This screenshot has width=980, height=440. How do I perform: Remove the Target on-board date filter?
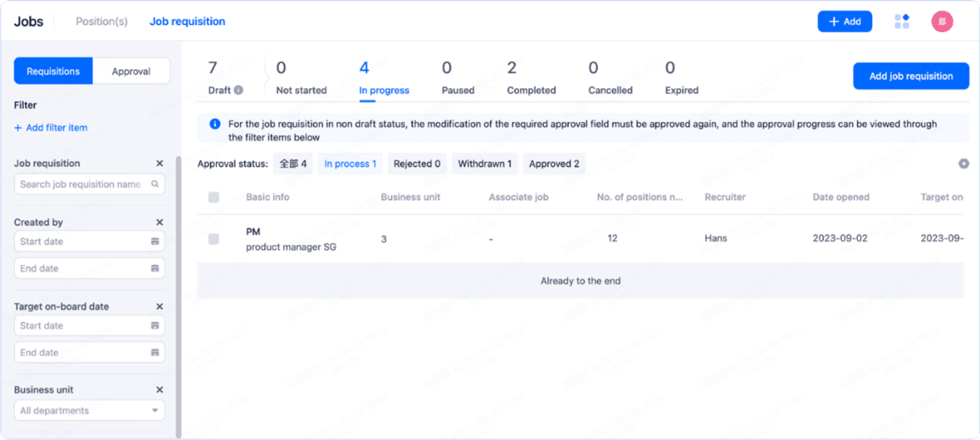[159, 307]
